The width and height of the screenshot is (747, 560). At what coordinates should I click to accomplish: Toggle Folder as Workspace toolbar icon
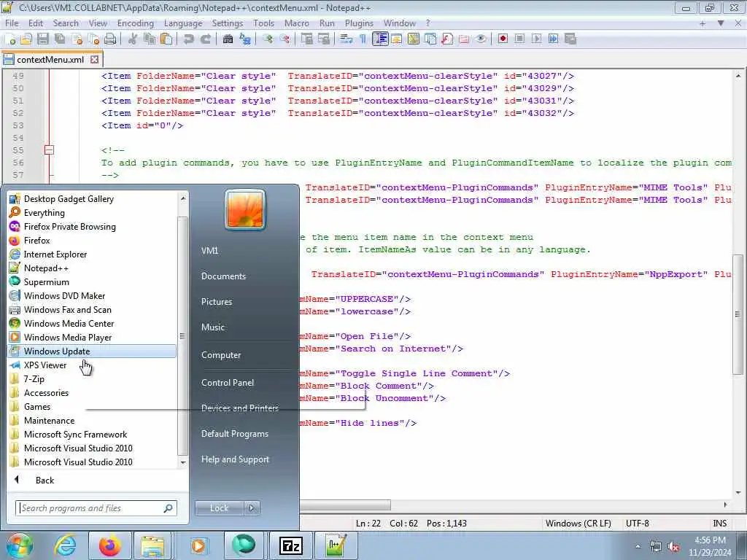pyautogui.click(x=464, y=39)
